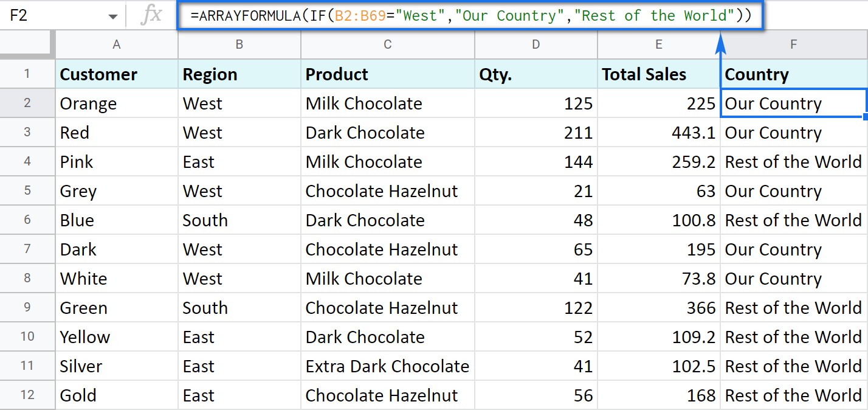Select all cells via corner box
Viewport: 868px width, 410px height.
pyautogui.click(x=27, y=44)
